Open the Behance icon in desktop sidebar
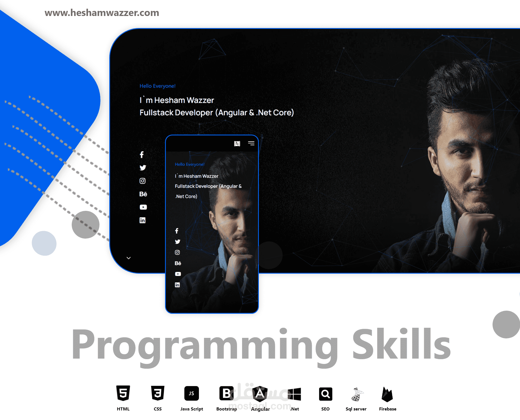Image resolution: width=520 pixels, height=420 pixels. 143,194
